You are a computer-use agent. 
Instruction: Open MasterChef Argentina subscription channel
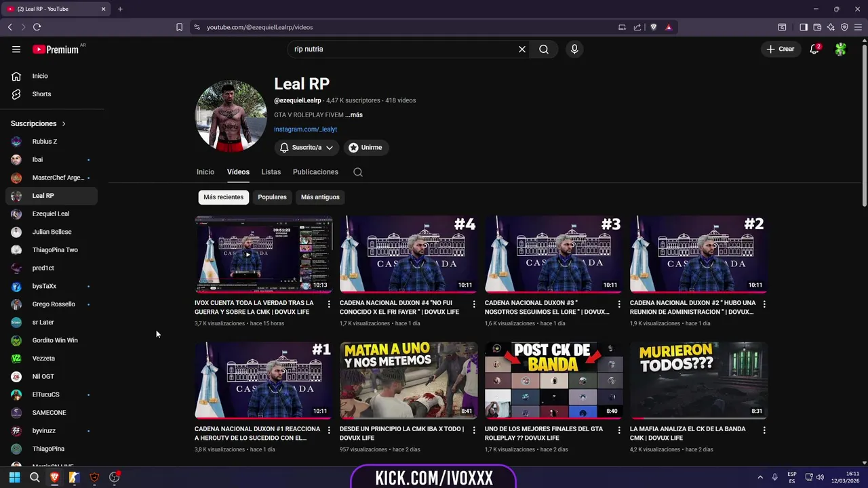pyautogui.click(x=51, y=178)
